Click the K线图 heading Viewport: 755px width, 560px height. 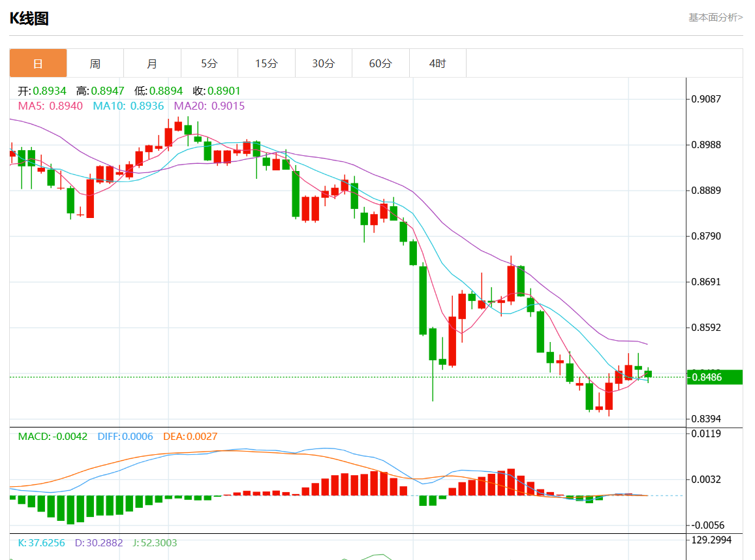(x=29, y=18)
